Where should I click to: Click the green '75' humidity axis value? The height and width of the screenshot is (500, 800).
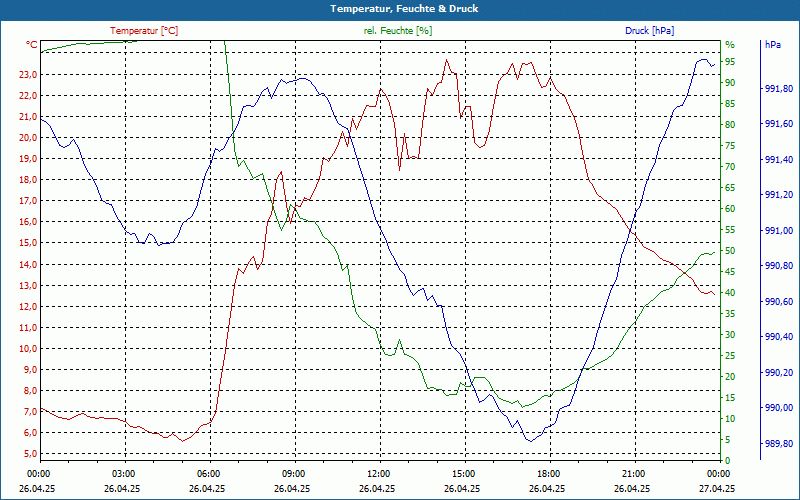coord(730,146)
